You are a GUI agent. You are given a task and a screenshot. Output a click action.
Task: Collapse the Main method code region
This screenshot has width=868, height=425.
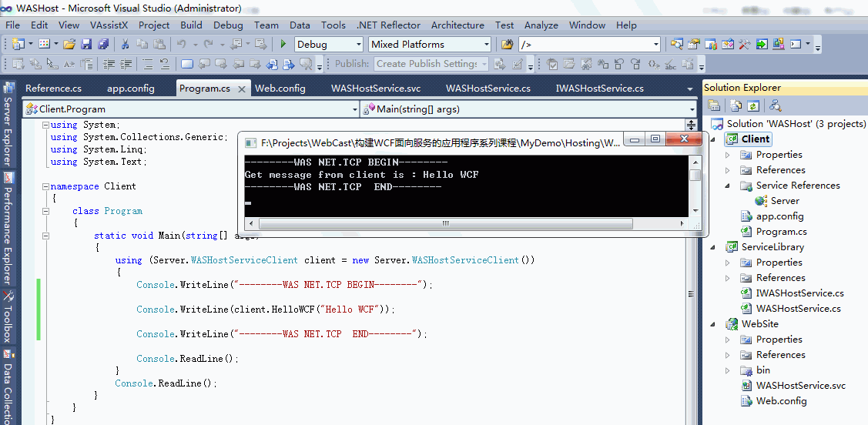pos(46,236)
